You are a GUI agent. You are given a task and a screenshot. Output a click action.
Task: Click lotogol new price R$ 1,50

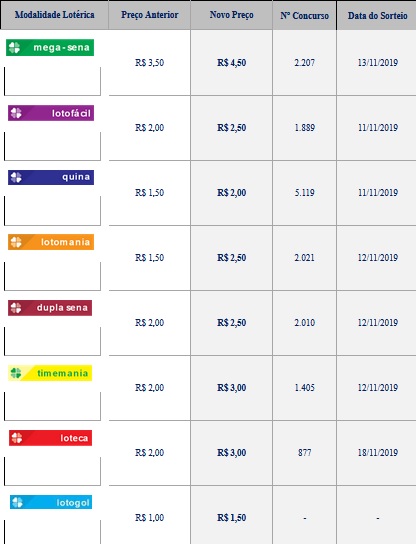pyautogui.click(x=231, y=518)
